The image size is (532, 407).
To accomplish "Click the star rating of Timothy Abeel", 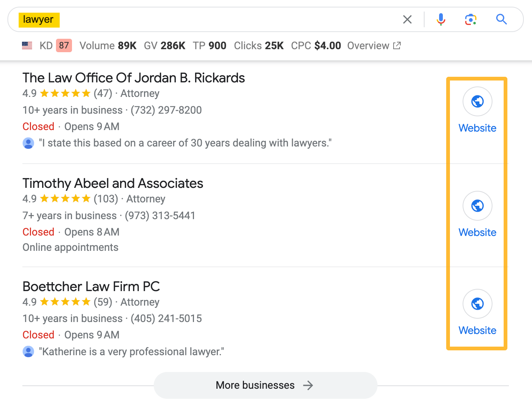I will pyautogui.click(x=65, y=199).
